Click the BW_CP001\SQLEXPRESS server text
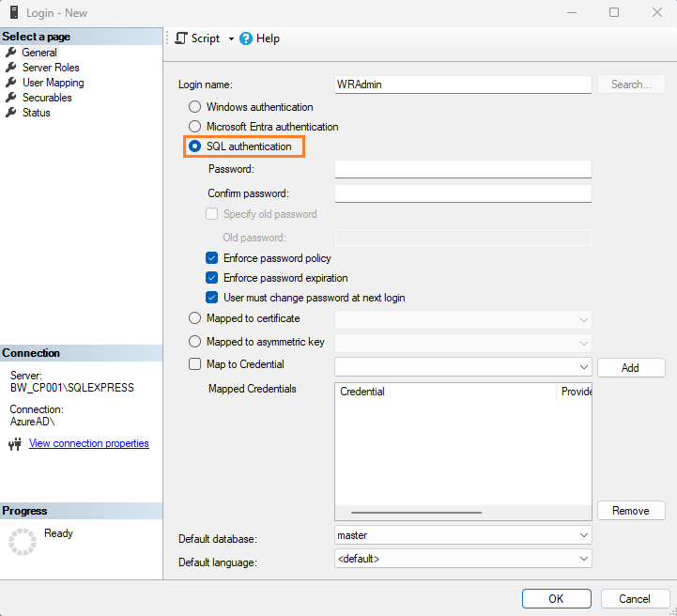This screenshot has width=677, height=616. pos(72,388)
